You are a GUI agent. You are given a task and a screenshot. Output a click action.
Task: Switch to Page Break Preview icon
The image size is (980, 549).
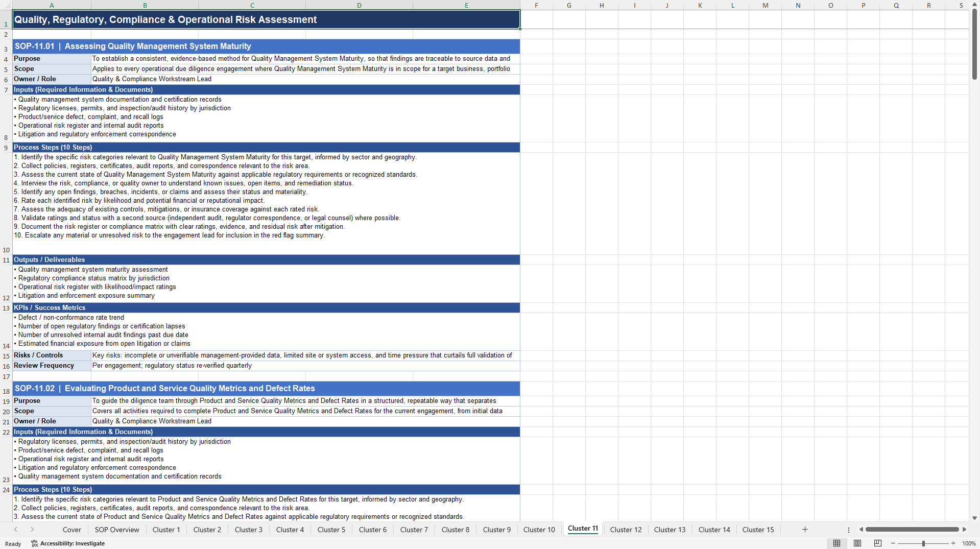(x=878, y=543)
